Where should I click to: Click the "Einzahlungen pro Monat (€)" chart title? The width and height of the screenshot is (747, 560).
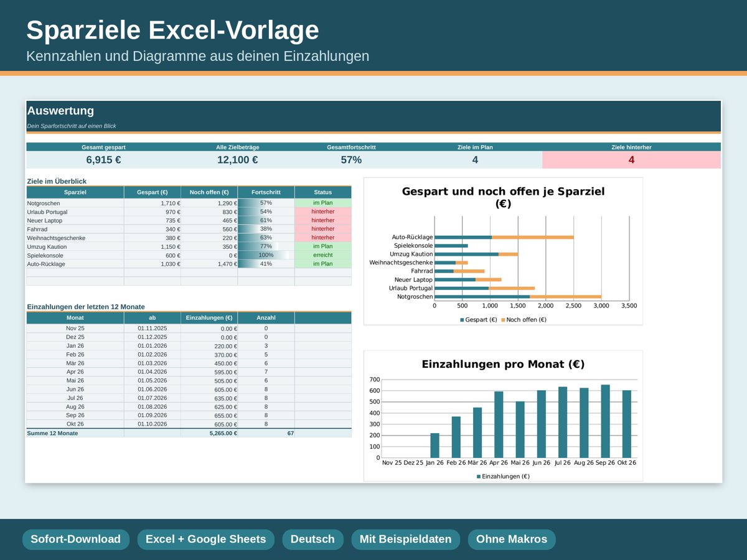pos(503,364)
